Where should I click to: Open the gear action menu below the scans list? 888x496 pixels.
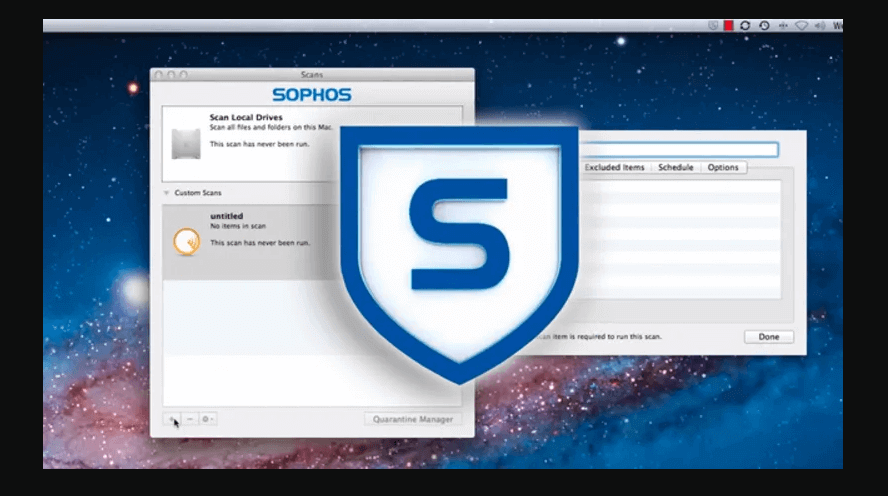pos(207,419)
